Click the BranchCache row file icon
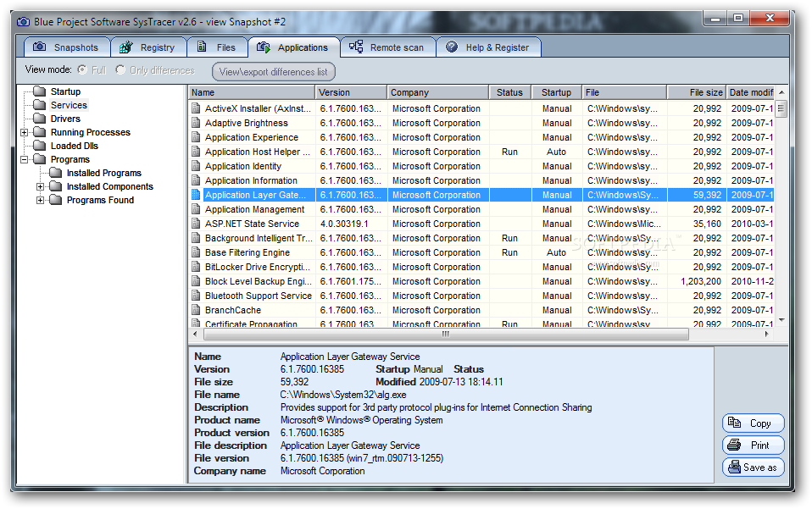The width and height of the screenshot is (812, 509). (x=196, y=310)
